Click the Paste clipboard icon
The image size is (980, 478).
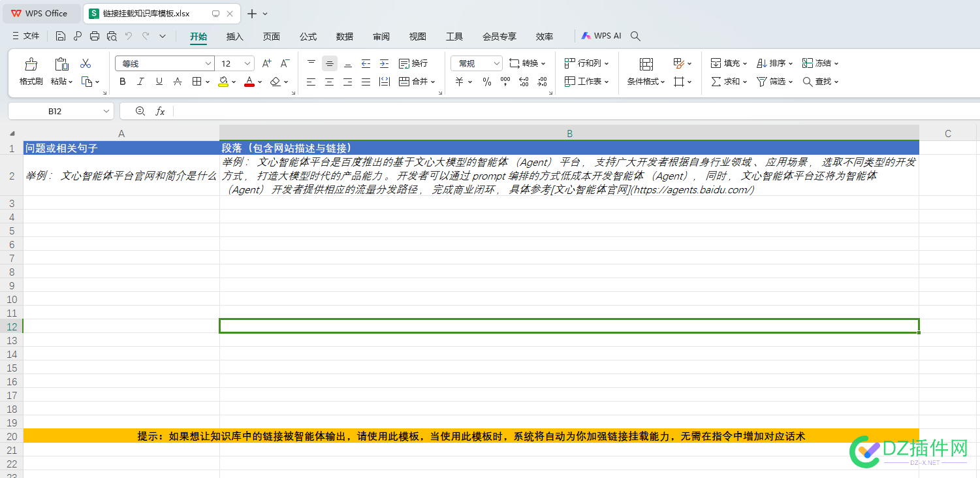61,64
